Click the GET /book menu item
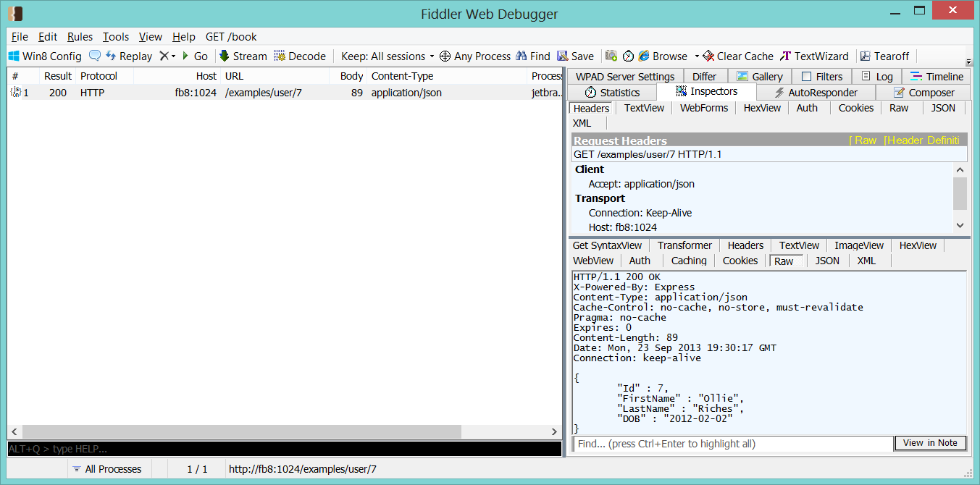This screenshot has width=980, height=485. tap(231, 37)
